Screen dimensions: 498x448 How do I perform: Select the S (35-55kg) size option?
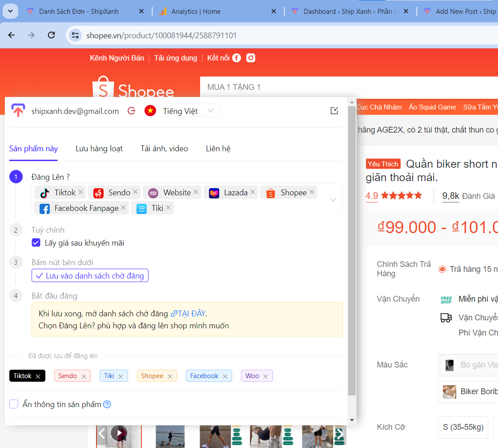point(462,427)
